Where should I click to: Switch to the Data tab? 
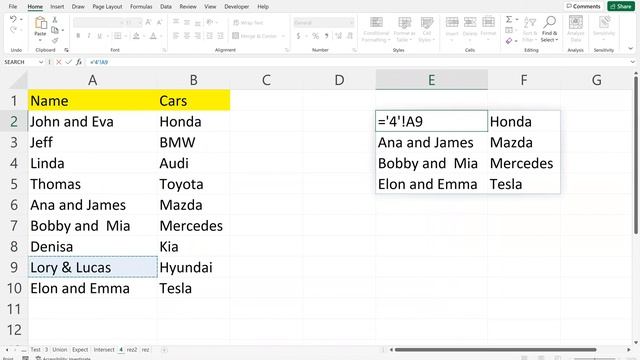(166, 7)
